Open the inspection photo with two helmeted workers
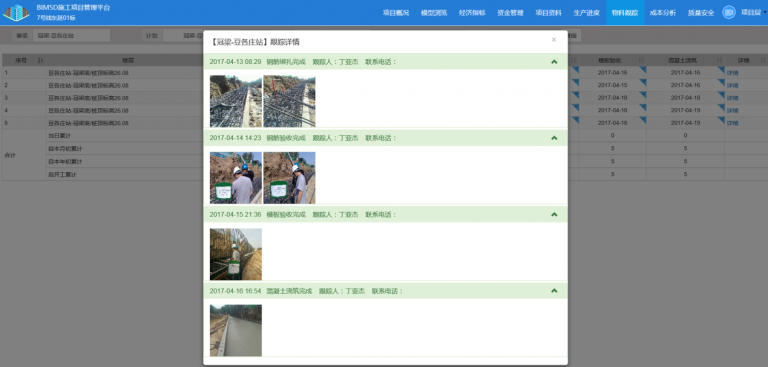Screen dimensions: 768x367 pos(236,177)
